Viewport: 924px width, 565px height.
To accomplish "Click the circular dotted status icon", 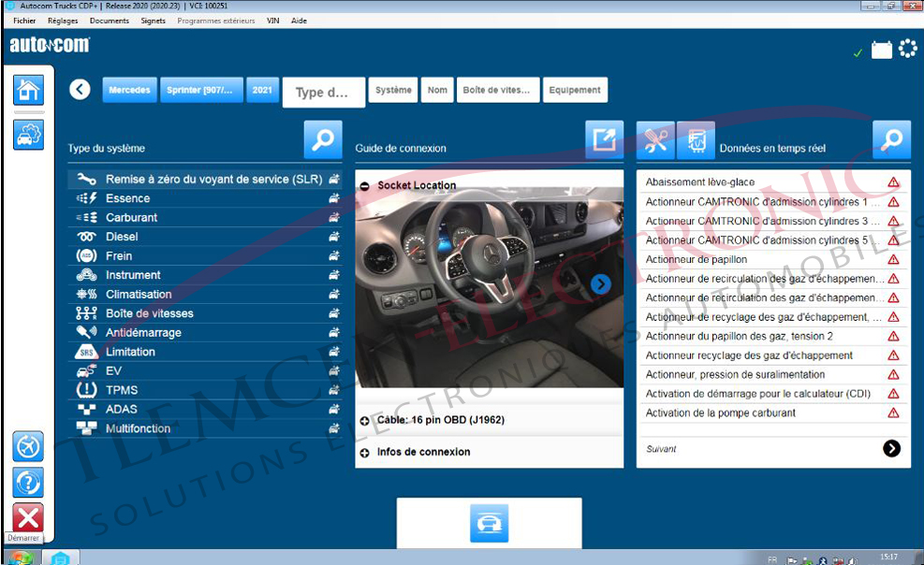I will [x=908, y=49].
